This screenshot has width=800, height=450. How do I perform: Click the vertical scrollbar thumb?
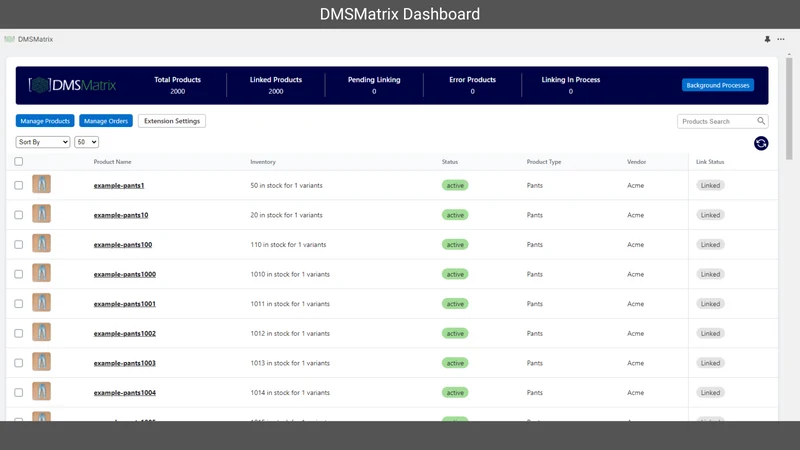pyautogui.click(x=789, y=109)
